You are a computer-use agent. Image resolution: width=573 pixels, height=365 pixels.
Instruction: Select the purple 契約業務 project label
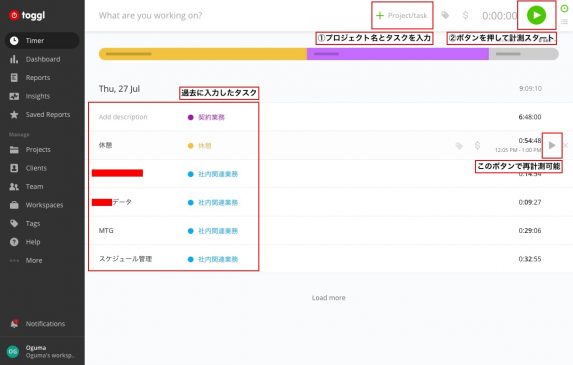pyautogui.click(x=211, y=117)
